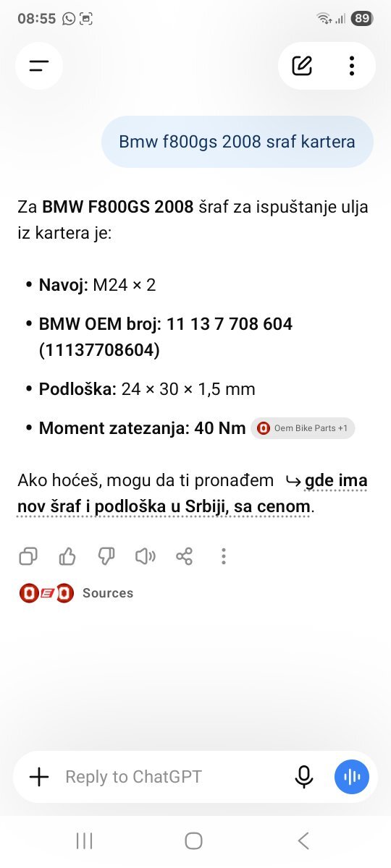
Task: Read the answer aloud with speaker icon
Action: (x=146, y=556)
